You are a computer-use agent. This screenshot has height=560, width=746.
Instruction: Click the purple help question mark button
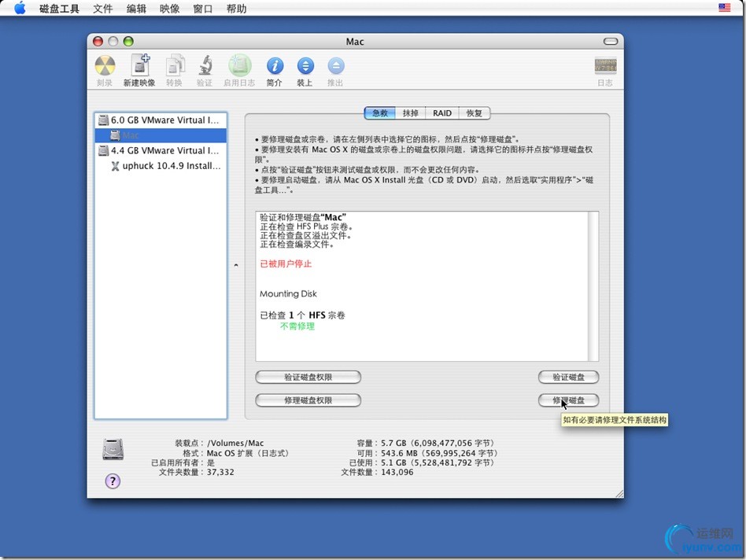(113, 481)
